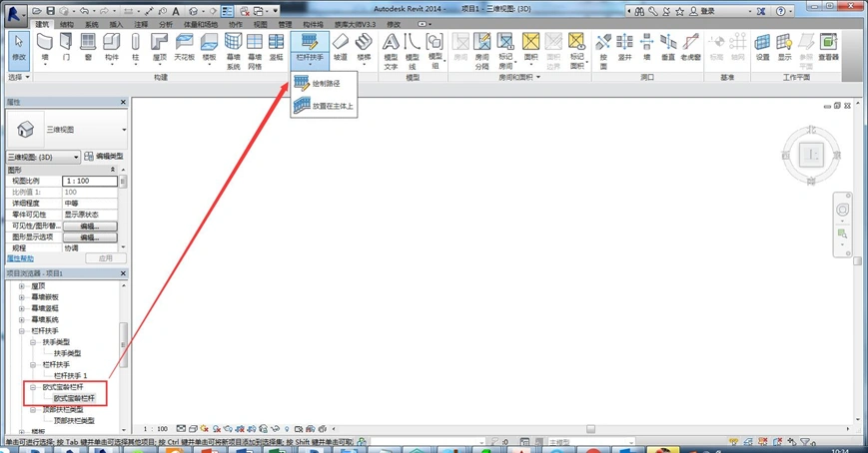Screen dimensions: 868x453
Task: Select 栏杆扶手 1 in project browser
Action: click(70, 375)
